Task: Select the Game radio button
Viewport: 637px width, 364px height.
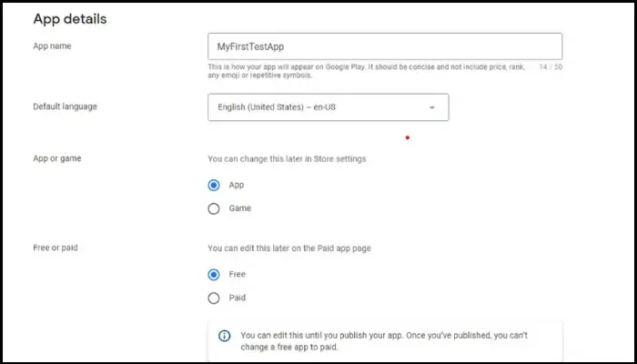Action: point(214,208)
